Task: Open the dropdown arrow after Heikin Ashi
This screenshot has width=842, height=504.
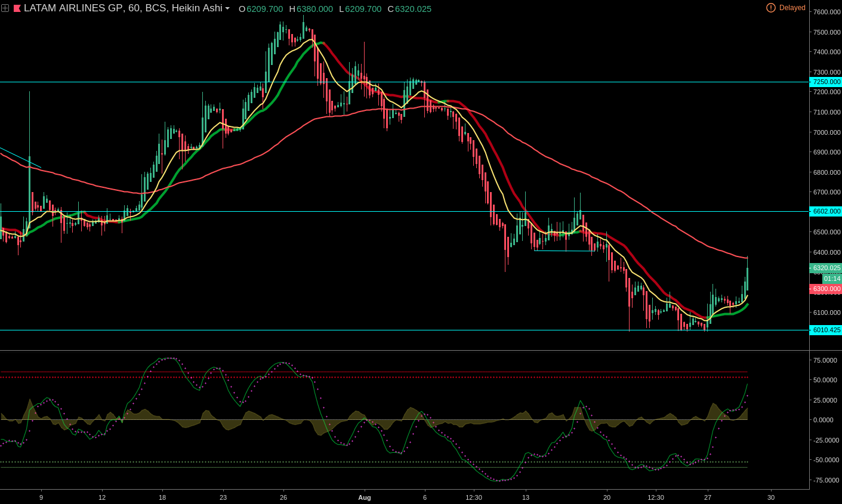Action: (x=227, y=9)
